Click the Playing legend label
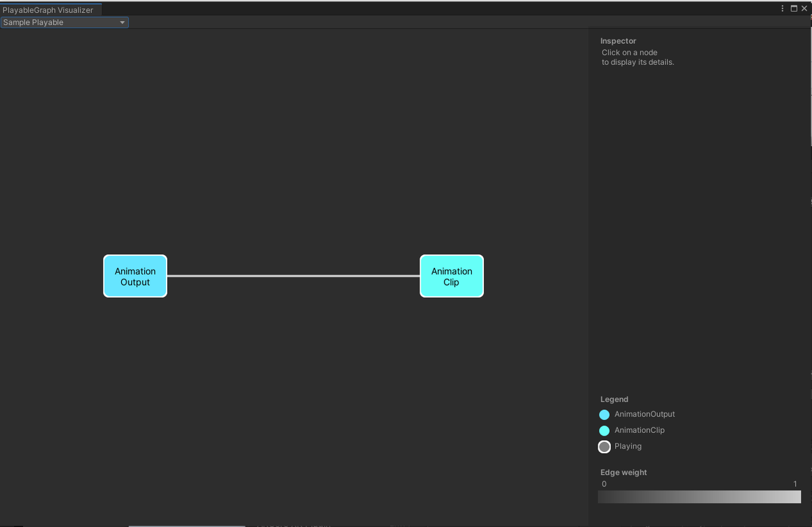The image size is (812, 527). (x=628, y=446)
